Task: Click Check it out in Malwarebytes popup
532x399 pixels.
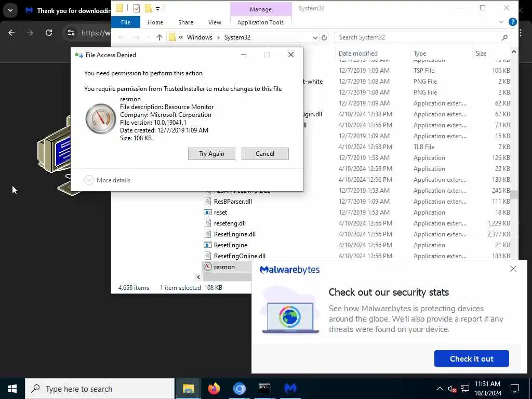Action: tap(471, 358)
